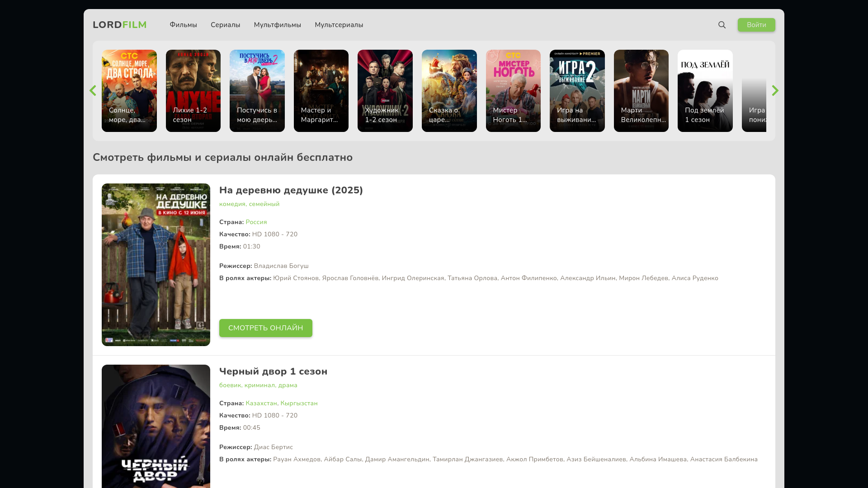Viewport: 868px width, 488px height.
Task: Open Фильмы menu item
Action: coord(183,25)
